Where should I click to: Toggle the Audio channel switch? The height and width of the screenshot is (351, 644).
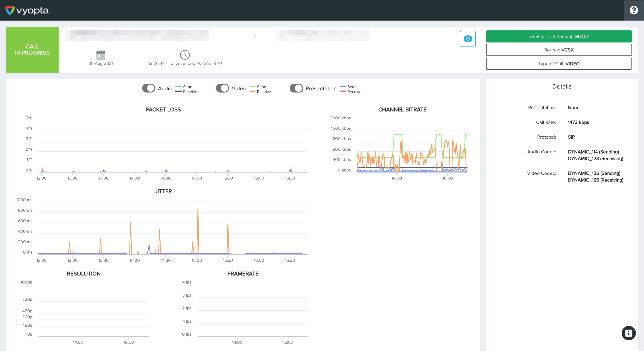tap(148, 88)
